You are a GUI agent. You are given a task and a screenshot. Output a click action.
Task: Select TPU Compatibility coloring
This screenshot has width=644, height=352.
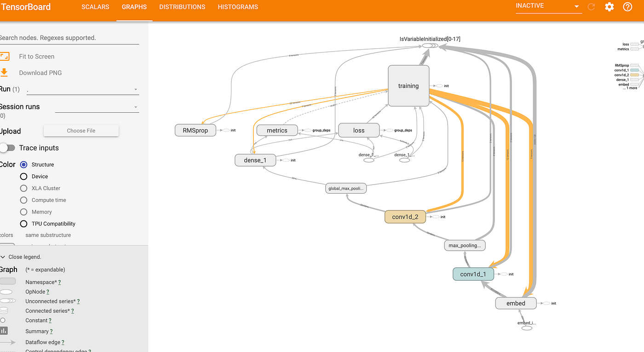coord(23,224)
